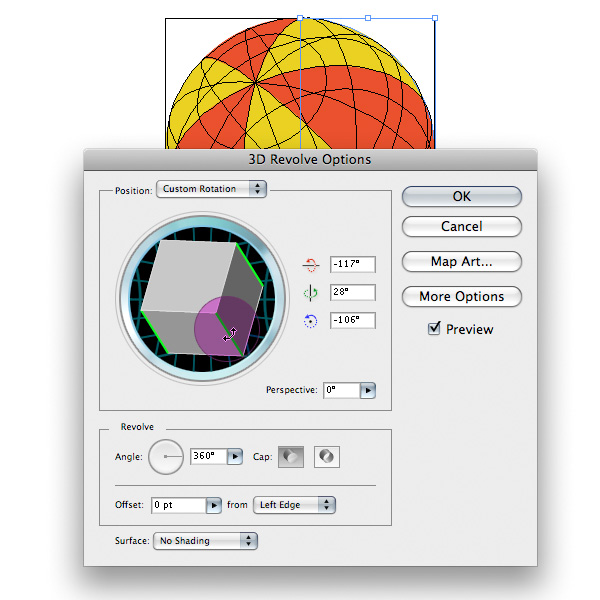Click the Cancel button
Image resolution: width=600 pixels, height=600 pixels.
[x=461, y=227]
